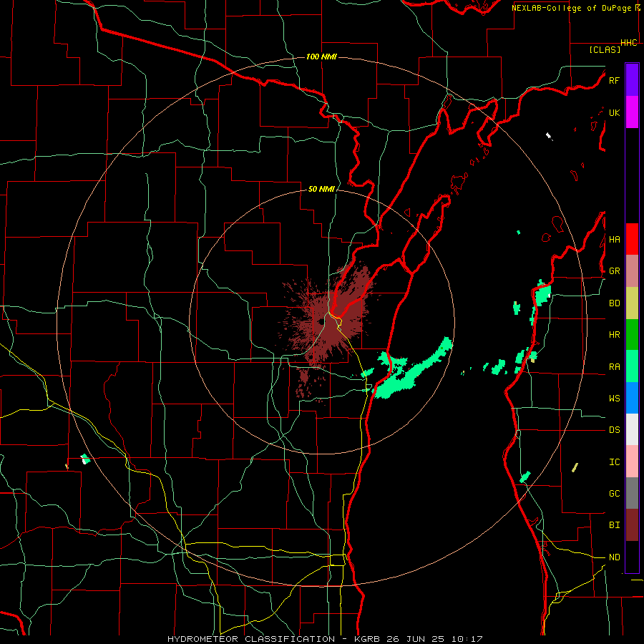Image resolution: width=644 pixels, height=644 pixels.
Task: Click the RA legend label
Action: (x=614, y=367)
